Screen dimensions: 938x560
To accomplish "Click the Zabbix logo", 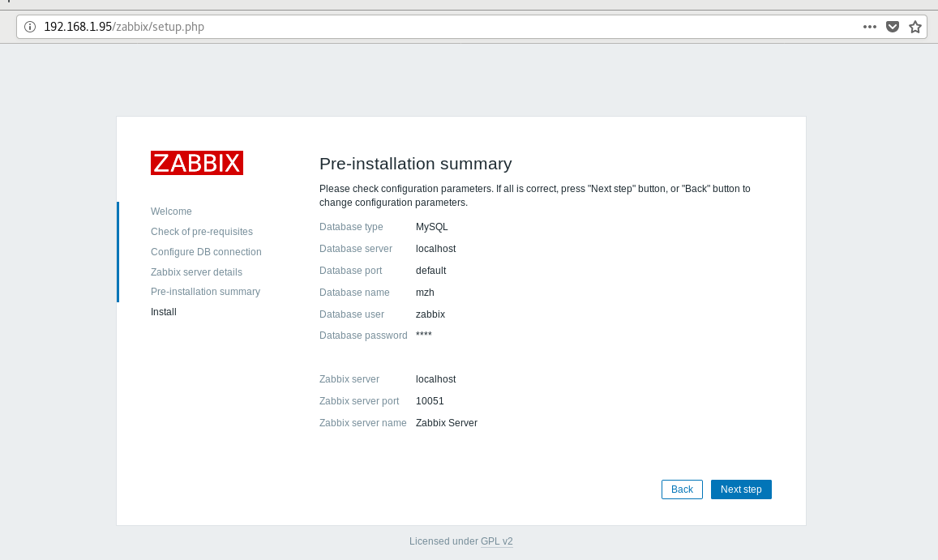I will click(197, 163).
